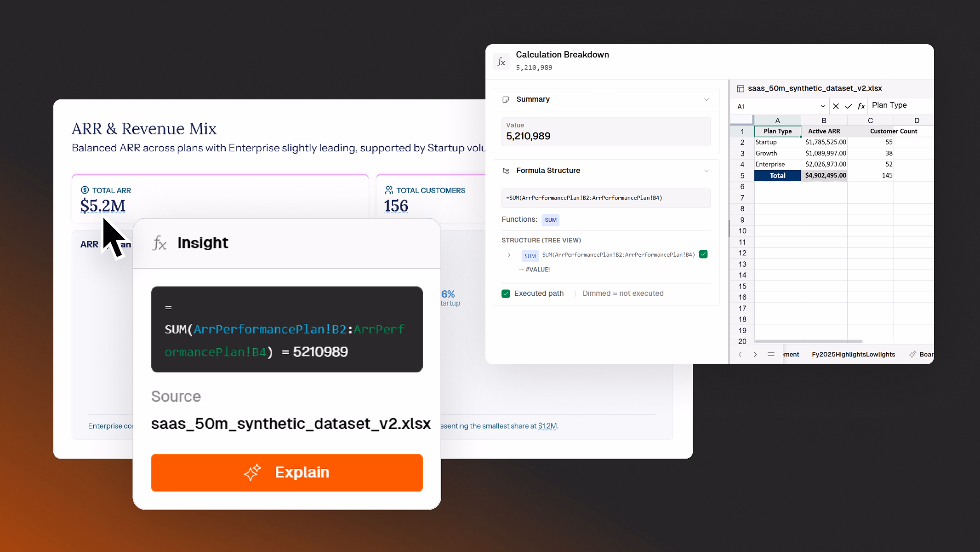Viewport: 980px width, 552px height.
Task: Click the $1.2M link in the chart caption
Action: click(547, 426)
